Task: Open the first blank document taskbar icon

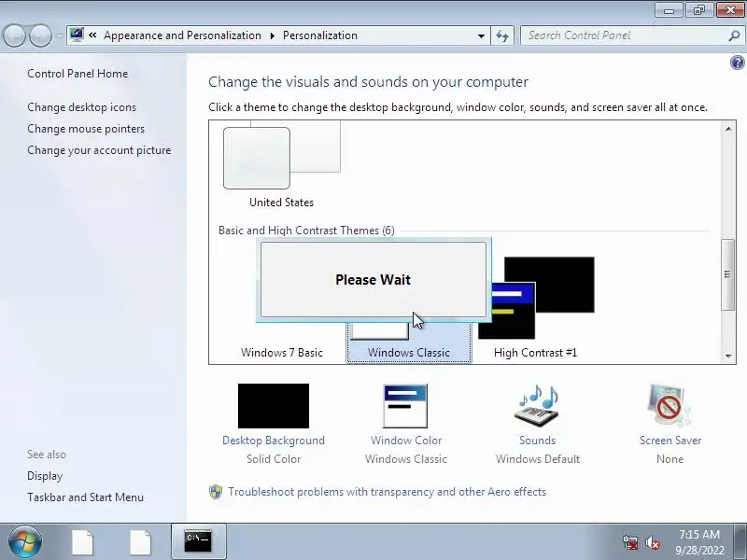Action: [x=82, y=542]
